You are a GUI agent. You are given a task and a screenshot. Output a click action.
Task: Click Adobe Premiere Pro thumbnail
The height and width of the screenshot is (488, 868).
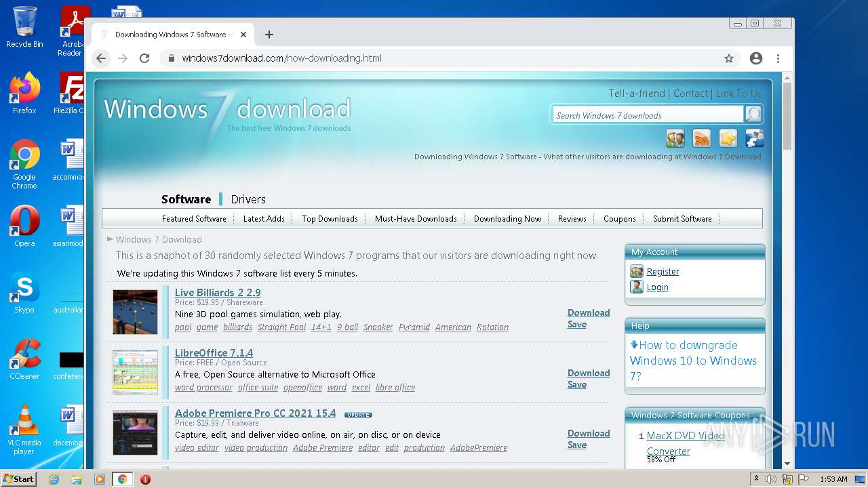point(135,432)
